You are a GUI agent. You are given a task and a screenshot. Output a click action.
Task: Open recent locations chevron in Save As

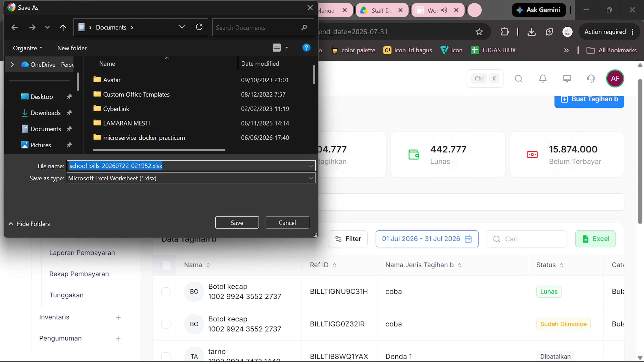tap(47, 27)
